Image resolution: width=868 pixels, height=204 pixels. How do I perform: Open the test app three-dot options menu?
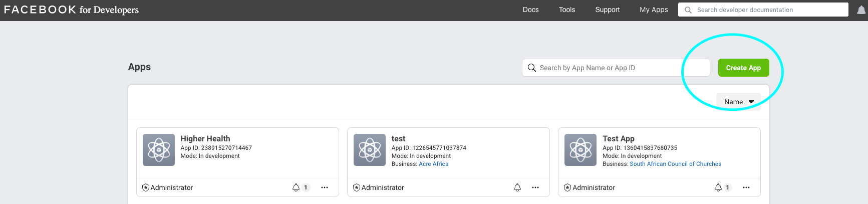pyautogui.click(x=535, y=187)
